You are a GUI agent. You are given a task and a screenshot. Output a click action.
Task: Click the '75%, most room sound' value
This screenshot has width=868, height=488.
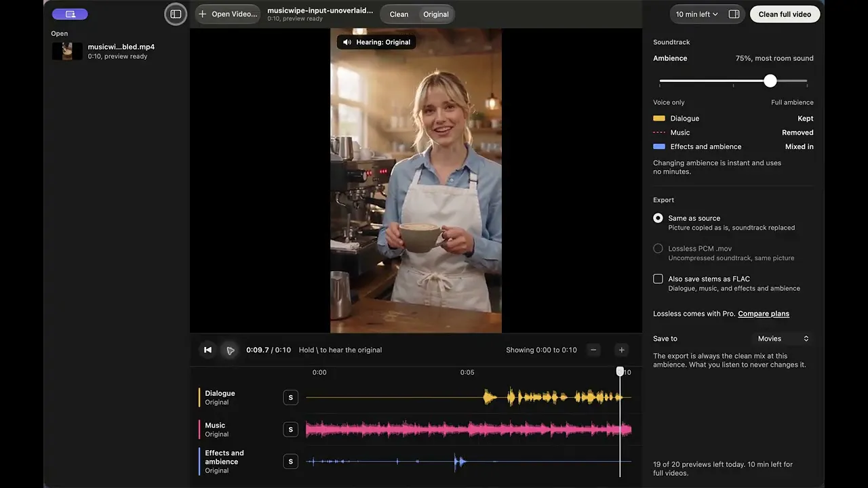(774, 58)
